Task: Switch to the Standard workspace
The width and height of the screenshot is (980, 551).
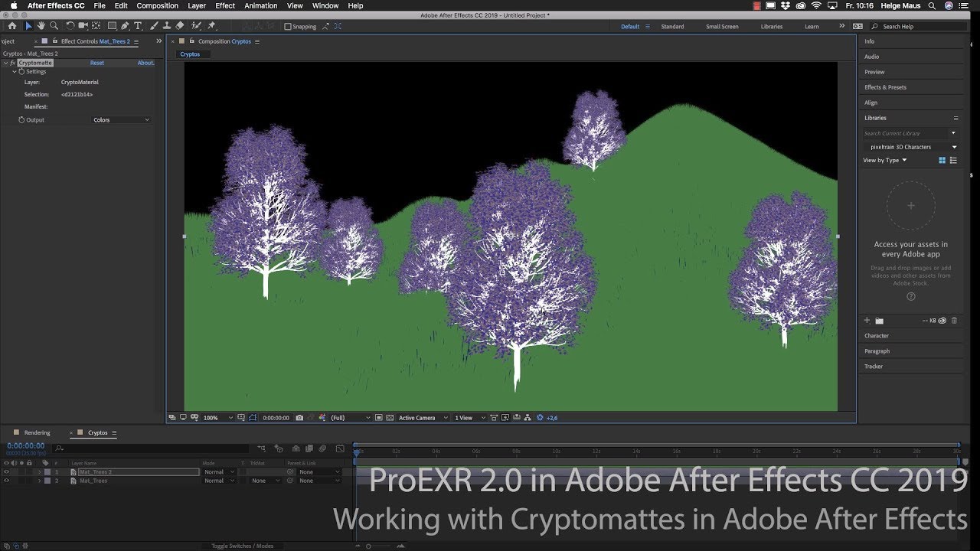Action: (x=672, y=26)
